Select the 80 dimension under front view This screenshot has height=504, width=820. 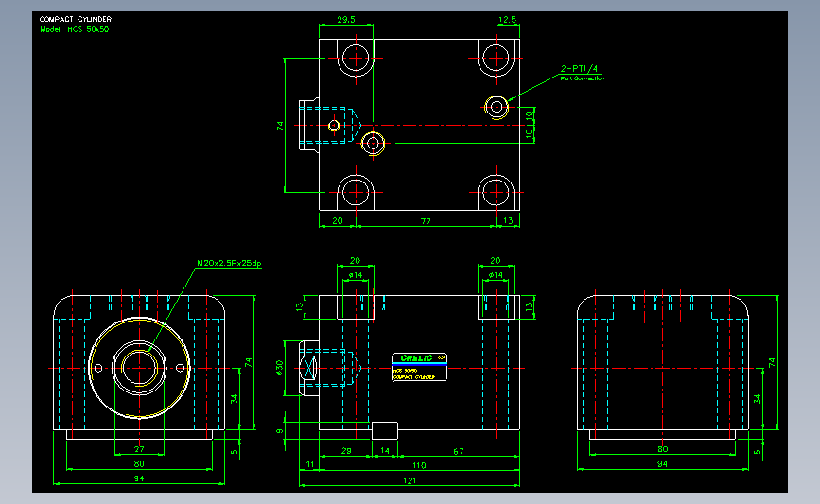click(139, 463)
